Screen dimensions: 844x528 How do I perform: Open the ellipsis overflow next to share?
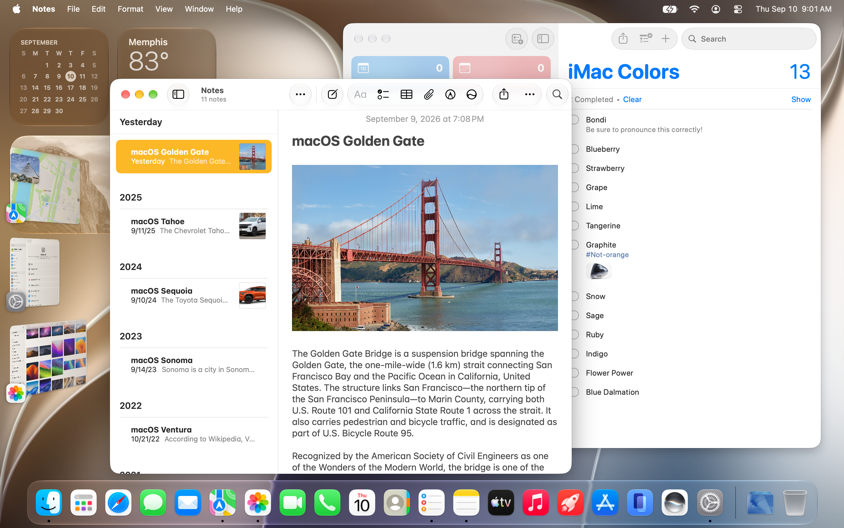(x=530, y=95)
